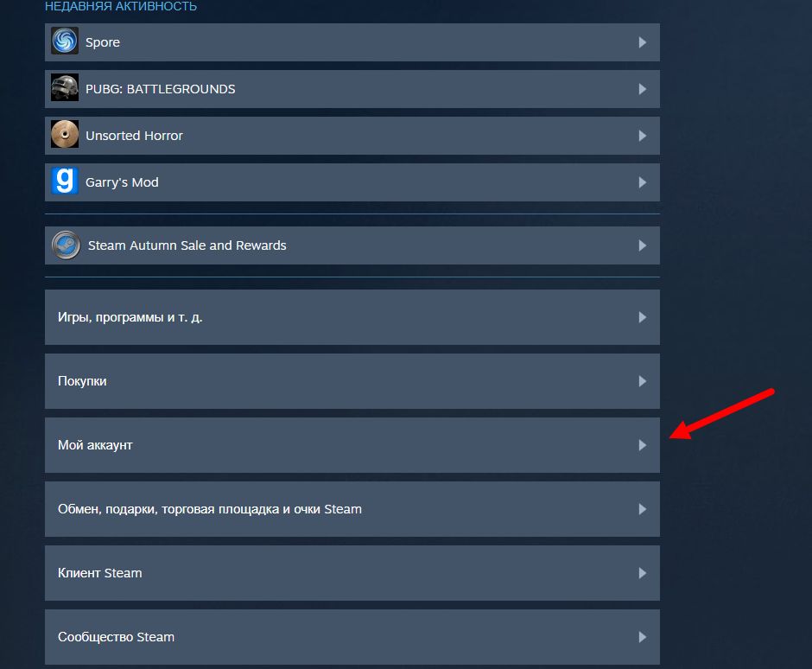Click the arrow on Мой аккаунт row
This screenshot has width=812, height=669.
[642, 445]
